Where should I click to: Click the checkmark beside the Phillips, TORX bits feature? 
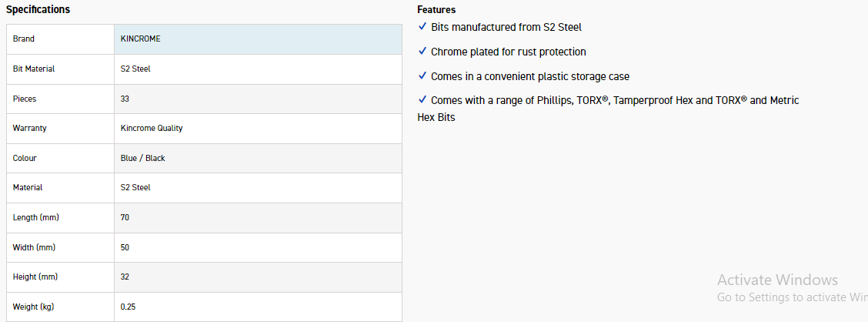tap(422, 100)
